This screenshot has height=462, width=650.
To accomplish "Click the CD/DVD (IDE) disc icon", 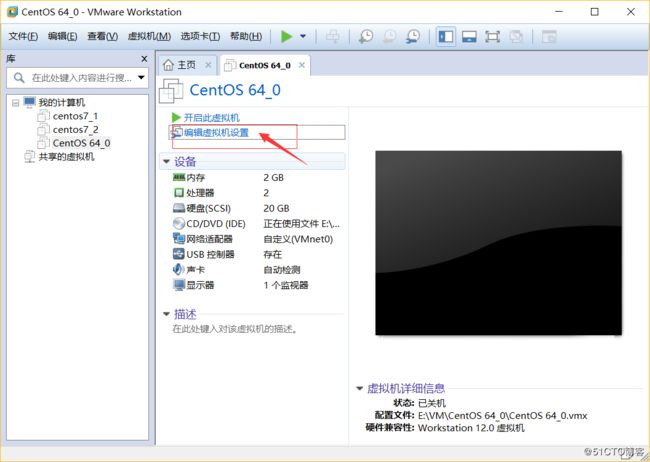I will tap(178, 224).
